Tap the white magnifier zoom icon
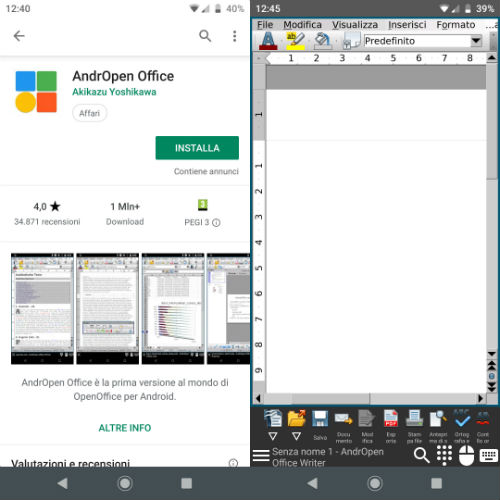Image resolution: width=500 pixels, height=500 pixels. click(421, 455)
